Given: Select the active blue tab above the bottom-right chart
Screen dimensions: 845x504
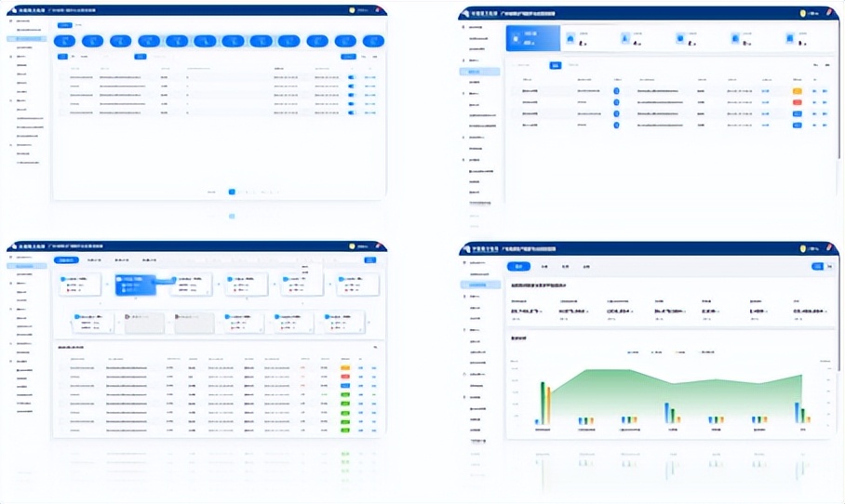Looking at the screenshot, I should (x=519, y=266).
